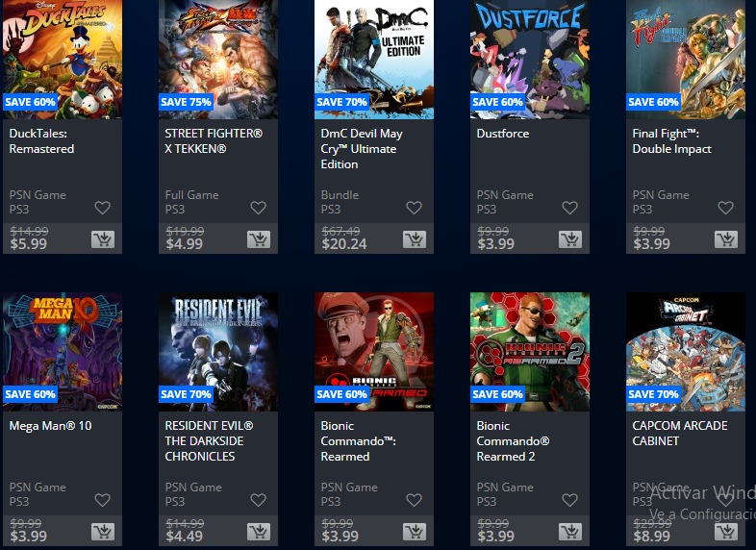Wishlist Mega Man 10 via heart icon
The width and height of the screenshot is (756, 550).
[x=102, y=500]
